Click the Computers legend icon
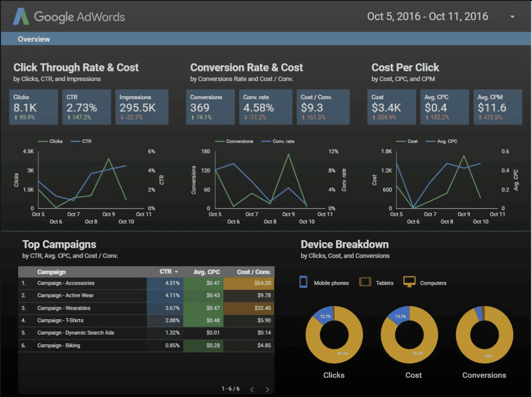Viewport: 532px width, 397px height. click(409, 281)
